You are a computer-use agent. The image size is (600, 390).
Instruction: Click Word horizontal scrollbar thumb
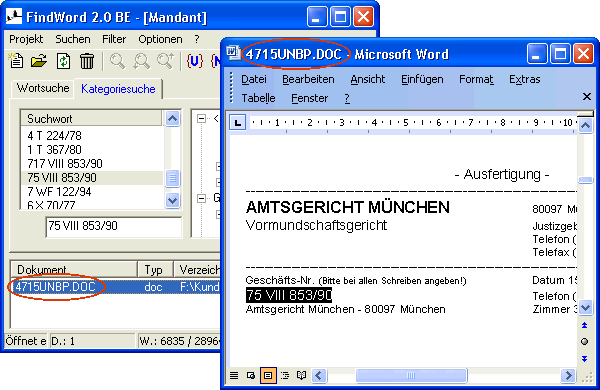click(411, 375)
